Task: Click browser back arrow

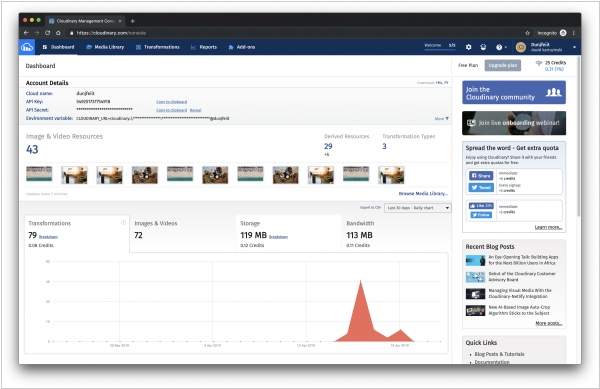Action: click(x=26, y=33)
